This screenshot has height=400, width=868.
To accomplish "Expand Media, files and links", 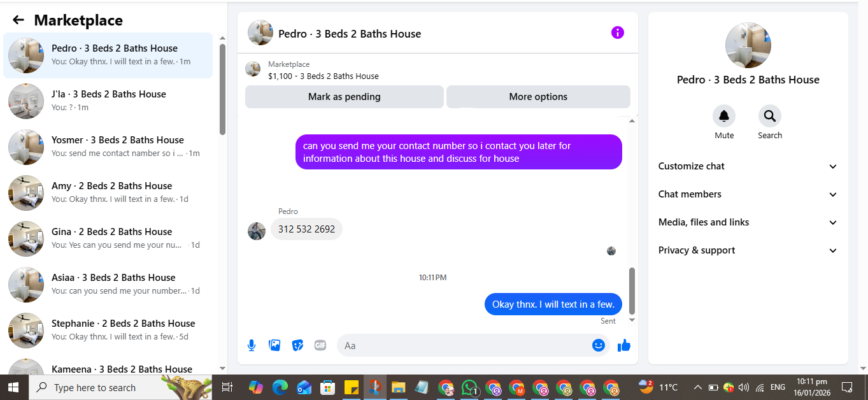I will (748, 222).
